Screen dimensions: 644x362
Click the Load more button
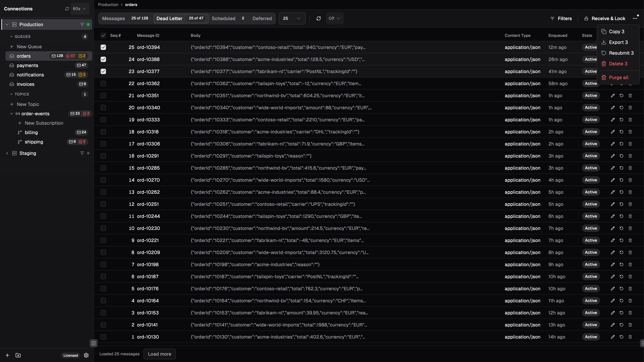click(x=159, y=354)
